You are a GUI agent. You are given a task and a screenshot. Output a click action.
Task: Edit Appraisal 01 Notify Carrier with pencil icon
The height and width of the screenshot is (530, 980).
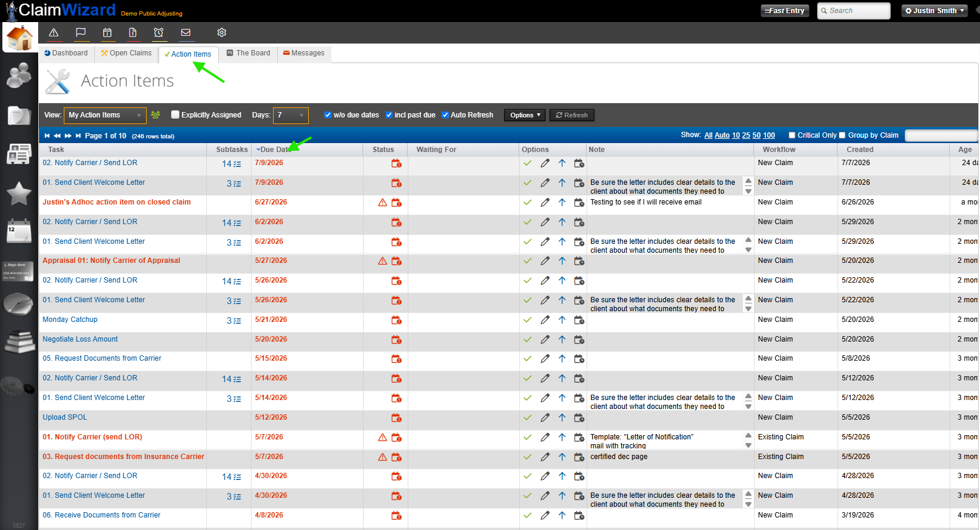[545, 261]
